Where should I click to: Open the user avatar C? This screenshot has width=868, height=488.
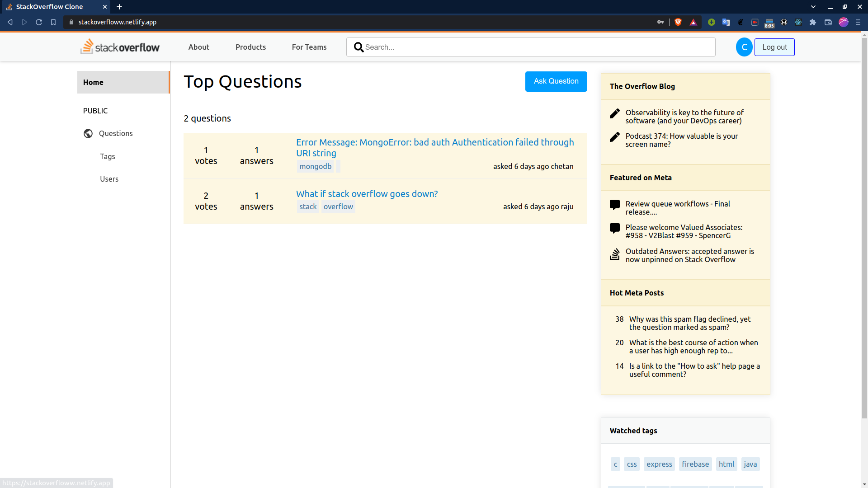tap(744, 47)
